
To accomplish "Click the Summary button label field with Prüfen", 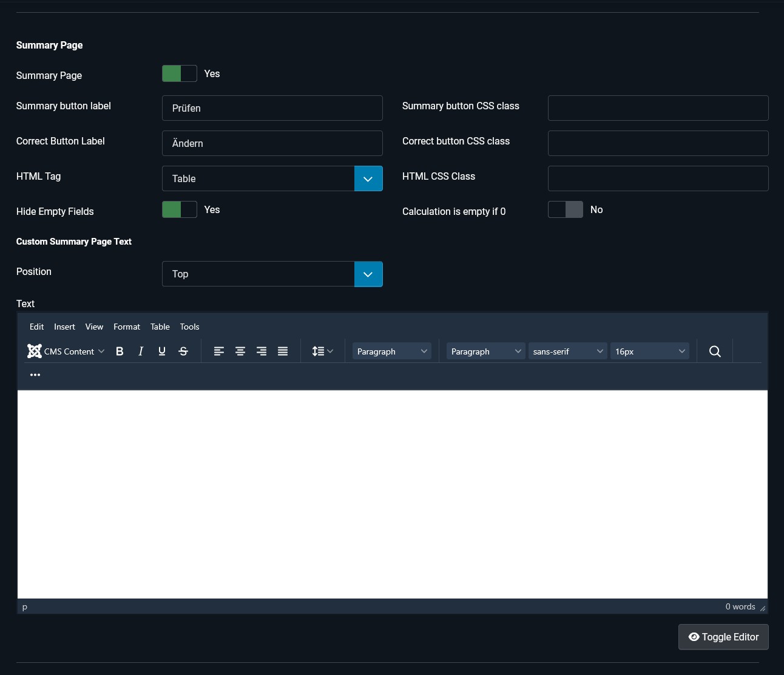I will point(272,108).
